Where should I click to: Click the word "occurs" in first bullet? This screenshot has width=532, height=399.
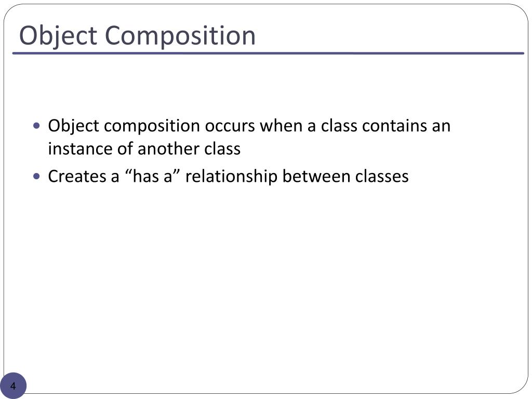tap(230, 126)
